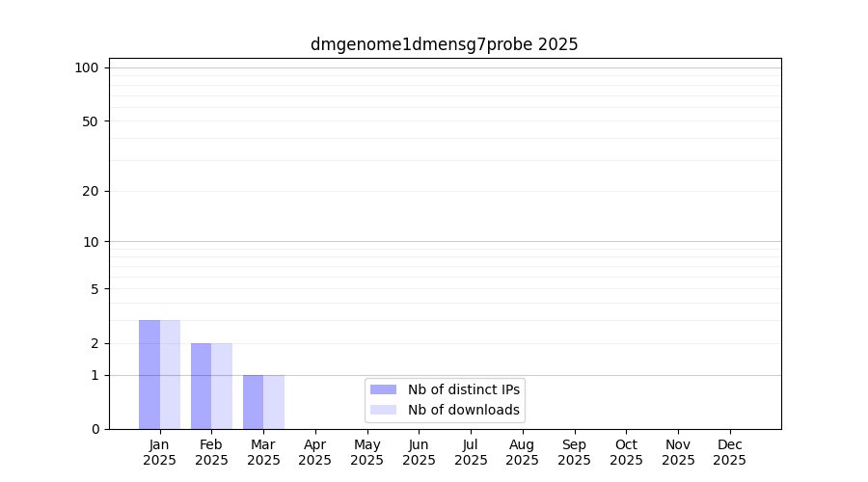This screenshot has height=482, width=868.
Task: Click the 100 tick label on y-axis
Action: click(x=87, y=67)
